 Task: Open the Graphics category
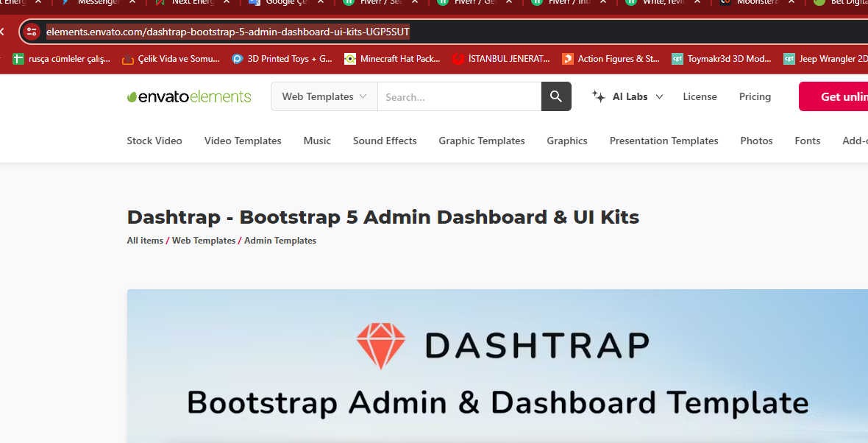[x=567, y=141]
